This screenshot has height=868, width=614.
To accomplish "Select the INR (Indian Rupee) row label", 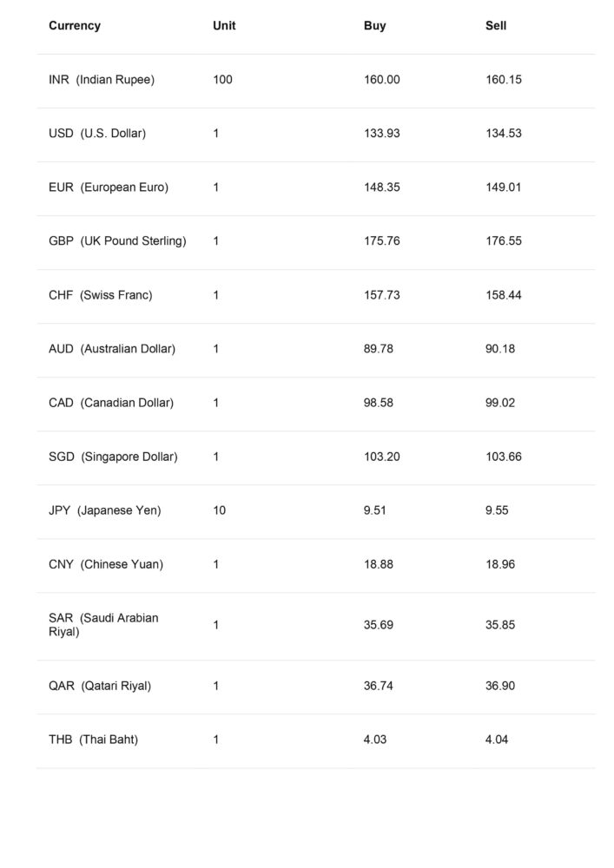I will point(102,80).
